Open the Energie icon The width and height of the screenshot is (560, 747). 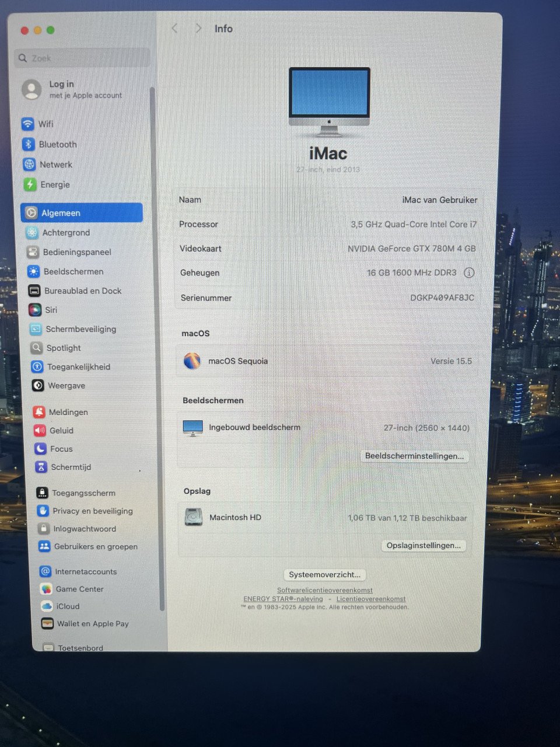pyautogui.click(x=30, y=184)
